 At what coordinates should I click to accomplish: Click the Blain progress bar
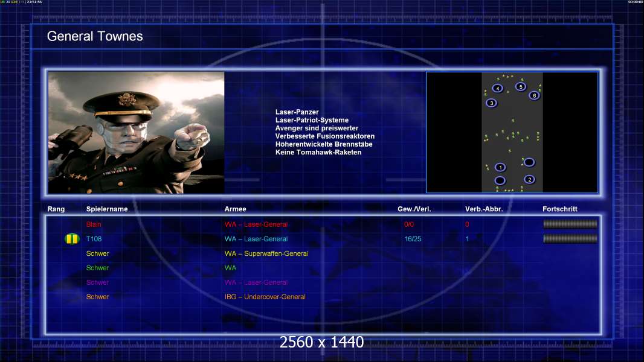click(570, 224)
